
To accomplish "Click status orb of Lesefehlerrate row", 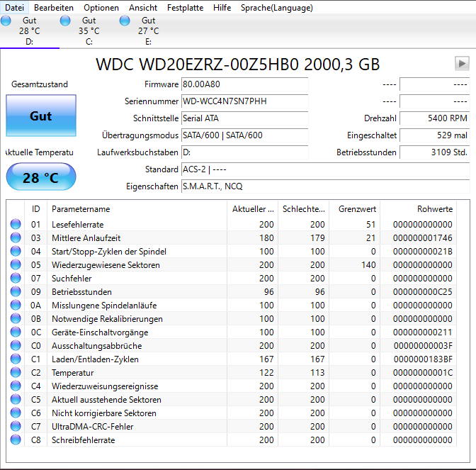I will pyautogui.click(x=16, y=224).
